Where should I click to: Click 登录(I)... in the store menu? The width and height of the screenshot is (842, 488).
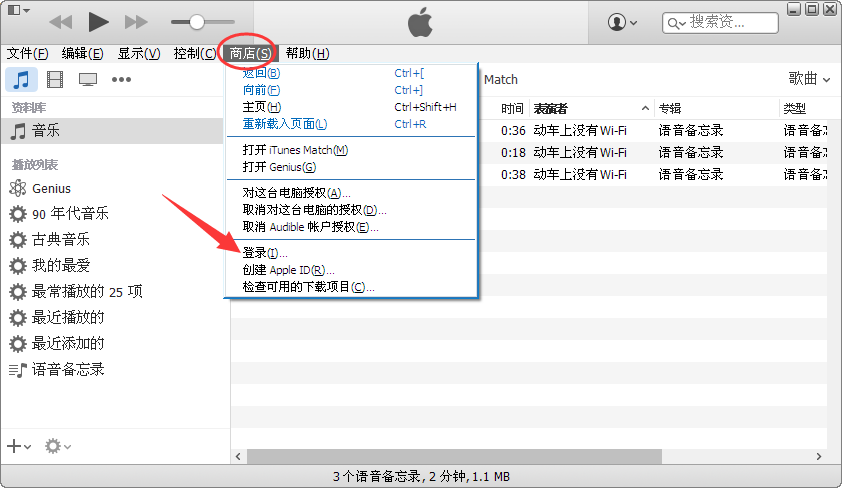click(x=352, y=253)
